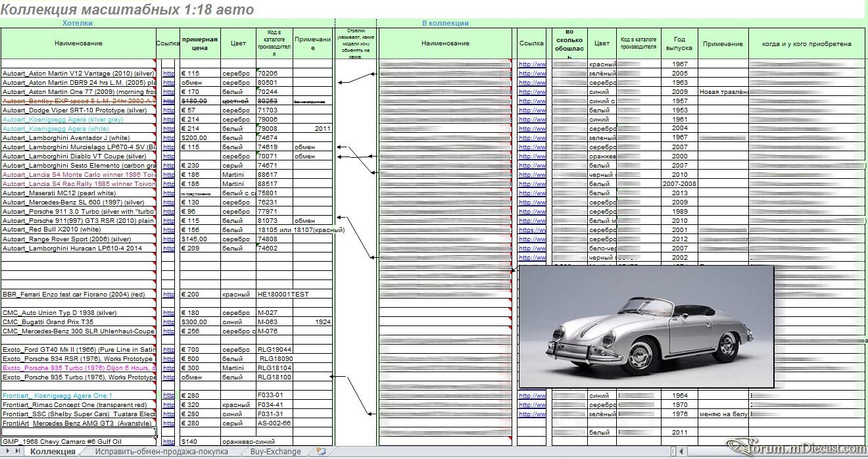Select the 'Хотелки' section heading

click(78, 23)
